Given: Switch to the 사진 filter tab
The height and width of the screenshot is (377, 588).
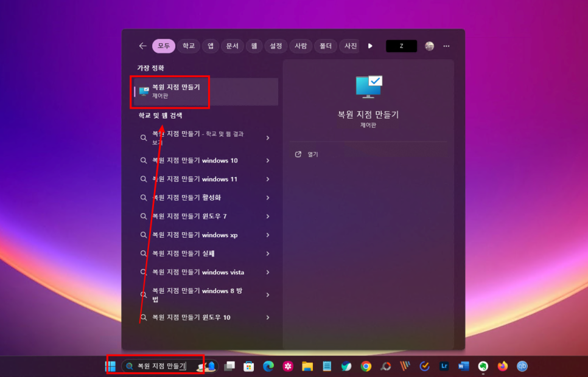Looking at the screenshot, I should pyautogui.click(x=350, y=46).
